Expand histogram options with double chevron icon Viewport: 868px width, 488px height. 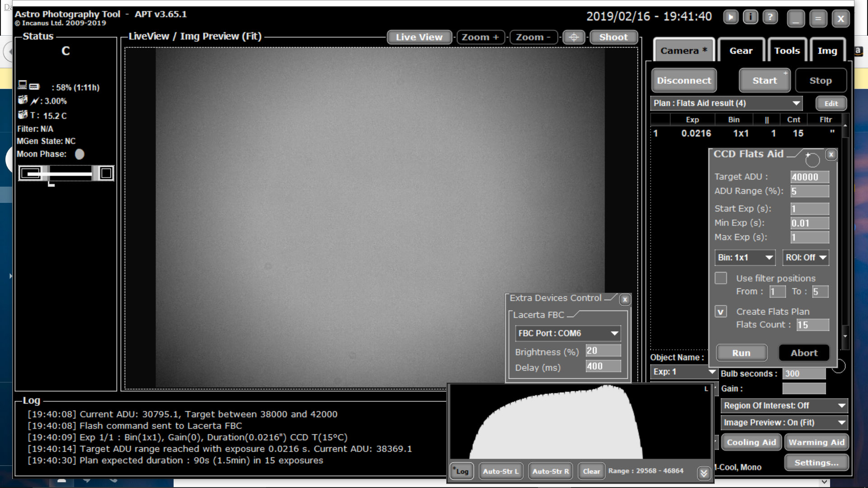click(703, 473)
